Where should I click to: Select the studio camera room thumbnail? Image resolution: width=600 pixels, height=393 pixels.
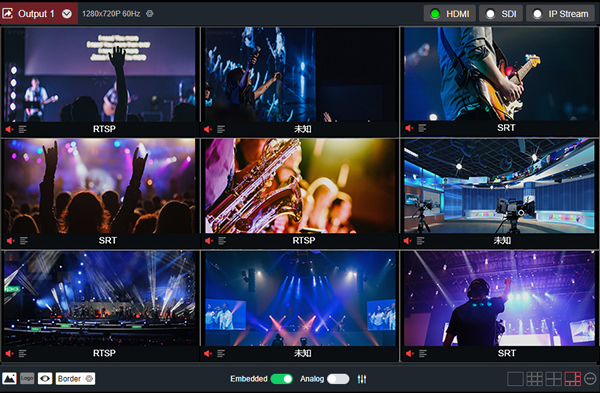(x=499, y=186)
